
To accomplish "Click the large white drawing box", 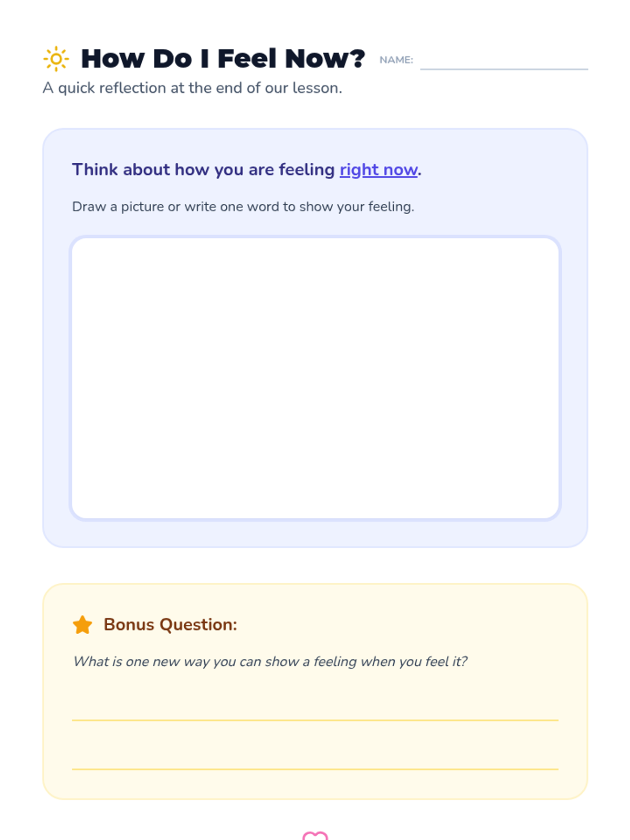I will coord(315,378).
